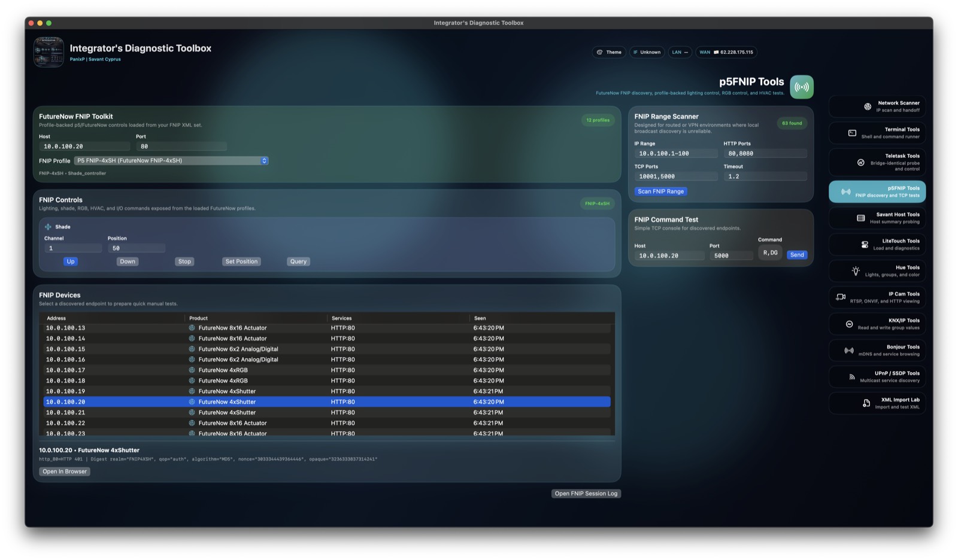Send the R,DG command test
Viewport: 958px width, 560px height.
tap(796, 255)
